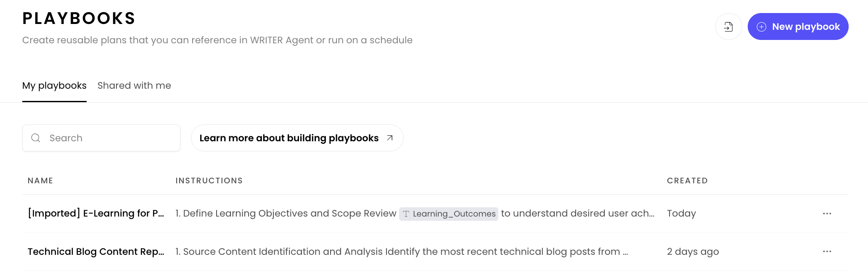Click the NAME column header

pos(40,181)
